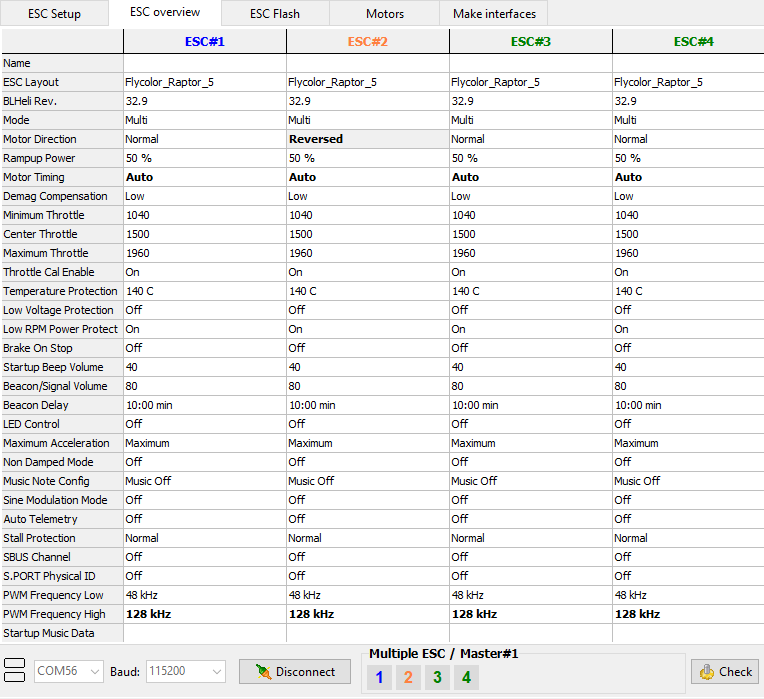Click ESC#3 Demag Compensation Low cell

[x=531, y=196]
